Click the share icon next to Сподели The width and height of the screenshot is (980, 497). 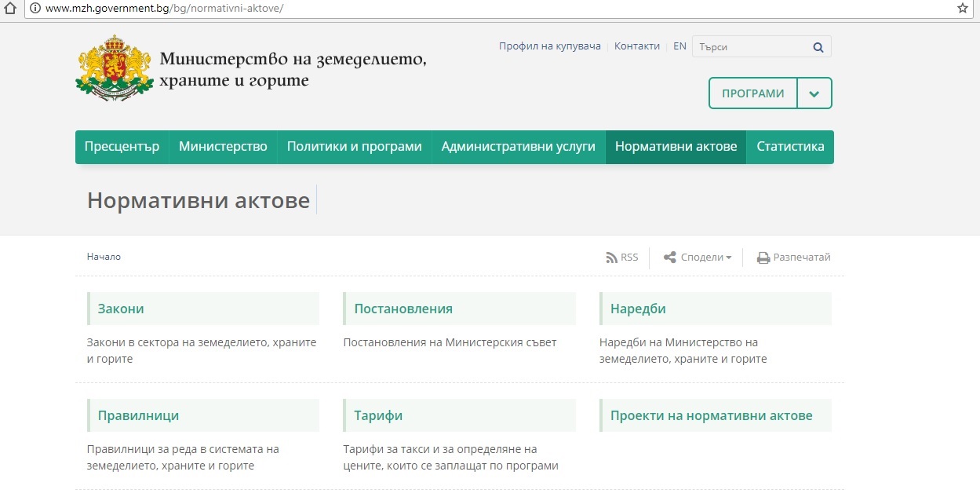click(670, 258)
